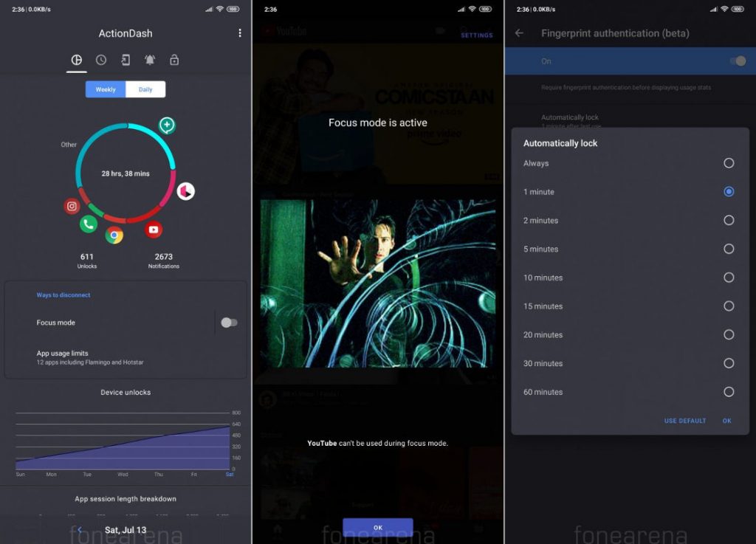This screenshot has height=544, width=756.
Task: Tap the ActionDash pink pie icon on the ring
Action: pos(185,191)
